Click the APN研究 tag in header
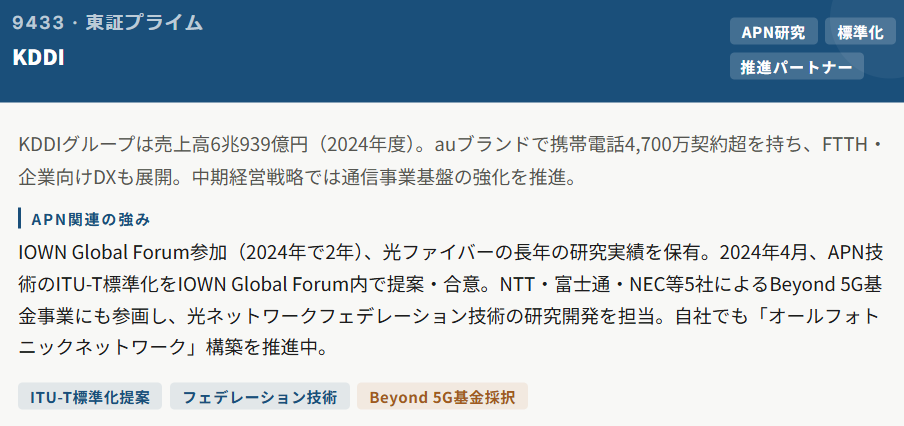The image size is (904, 426). (x=773, y=32)
